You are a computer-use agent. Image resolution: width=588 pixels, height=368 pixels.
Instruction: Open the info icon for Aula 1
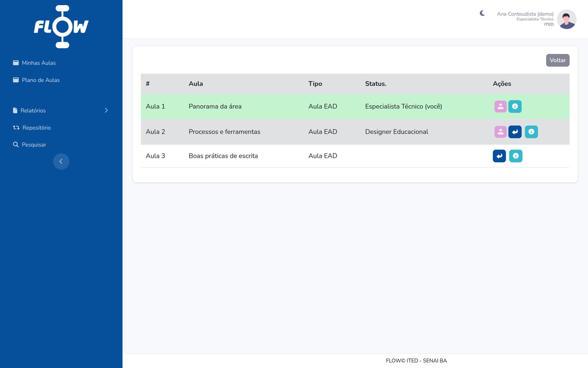click(515, 106)
